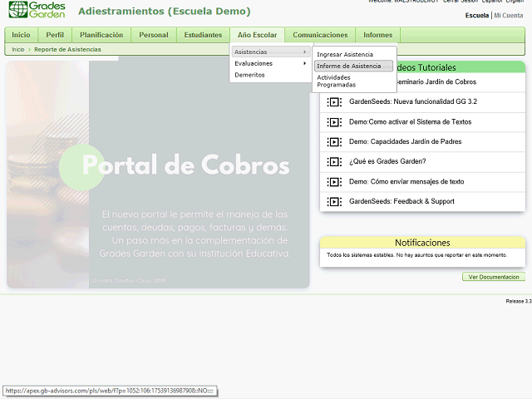This screenshot has height=399, width=532.
Task: Select Evaluaciones in the dropdown menu
Action: pyautogui.click(x=271, y=63)
